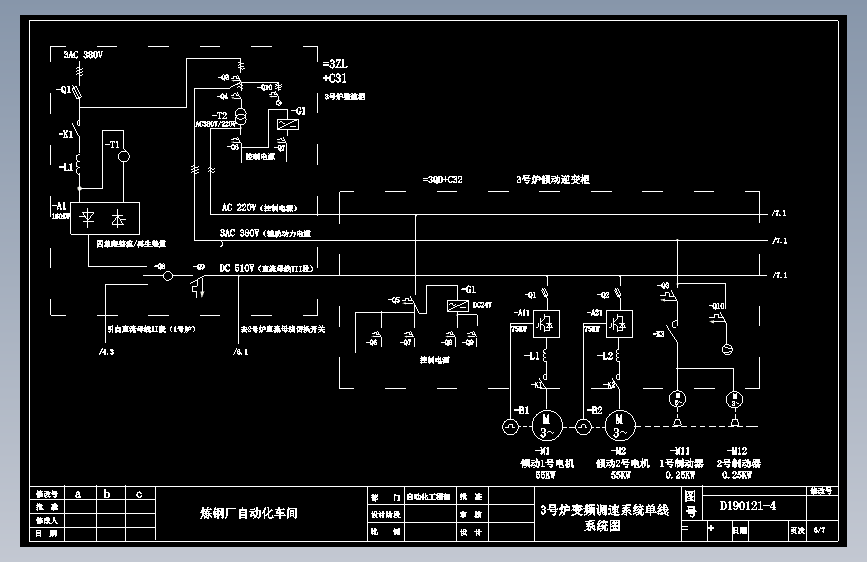Click the -B1 encoder circle symbol
This screenshot has height=562, width=867.
tap(510, 427)
